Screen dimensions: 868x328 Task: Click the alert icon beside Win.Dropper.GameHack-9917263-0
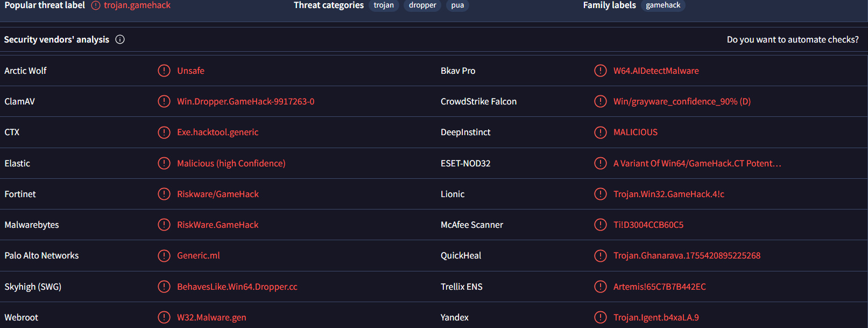[x=164, y=101]
